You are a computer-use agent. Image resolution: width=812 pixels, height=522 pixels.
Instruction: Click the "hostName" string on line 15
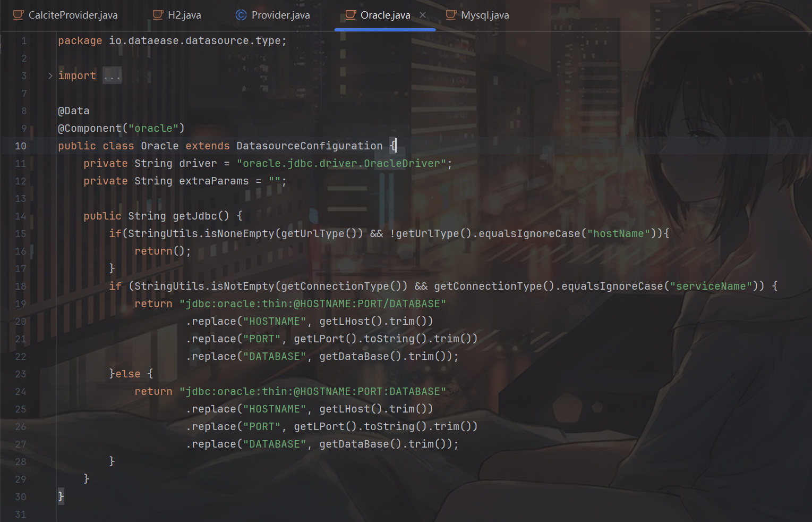coord(618,234)
